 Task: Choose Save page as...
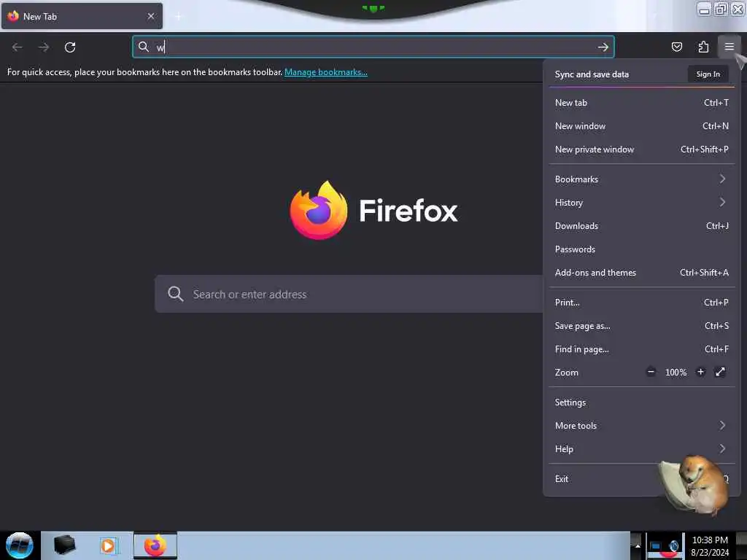642,326
